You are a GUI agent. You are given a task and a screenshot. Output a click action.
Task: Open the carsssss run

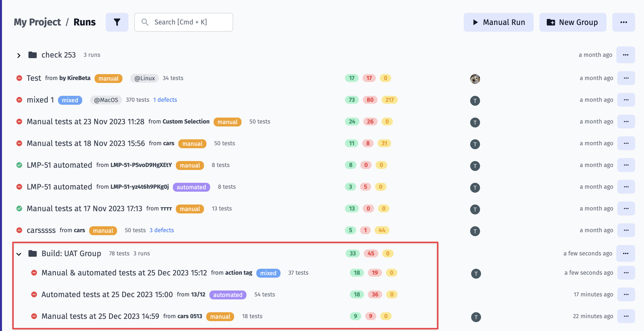click(41, 230)
